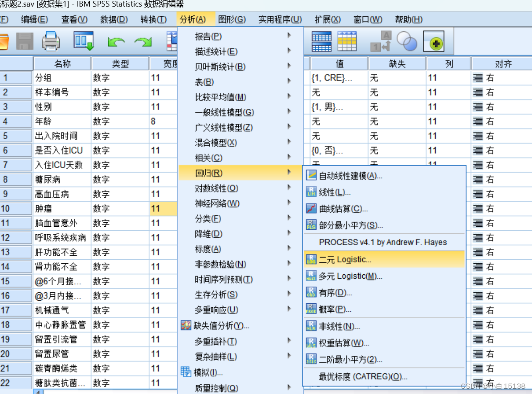The image size is (532, 394).
Task: Click the 缺失 column header
Action: (397, 64)
